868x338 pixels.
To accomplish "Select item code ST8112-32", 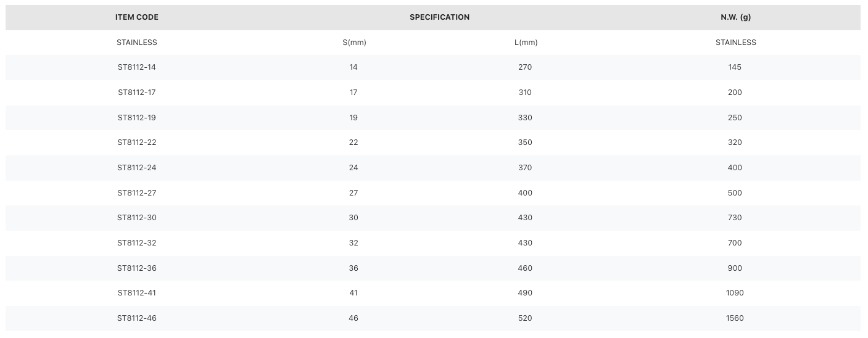I will pos(137,243).
